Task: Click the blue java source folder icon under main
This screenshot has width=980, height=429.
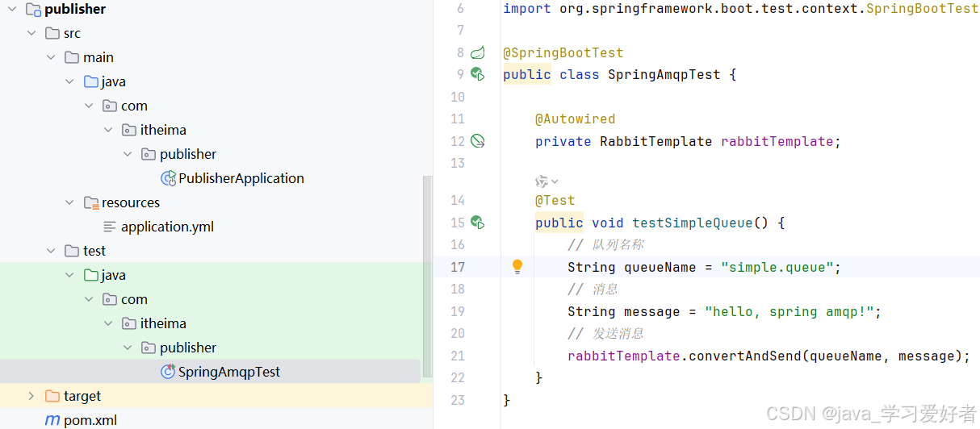Action: [x=91, y=81]
